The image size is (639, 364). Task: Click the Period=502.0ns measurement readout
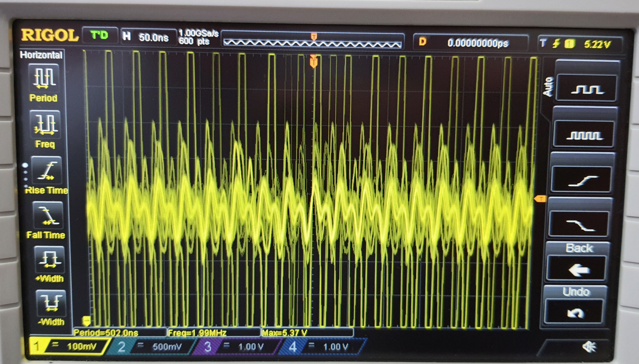(106, 333)
